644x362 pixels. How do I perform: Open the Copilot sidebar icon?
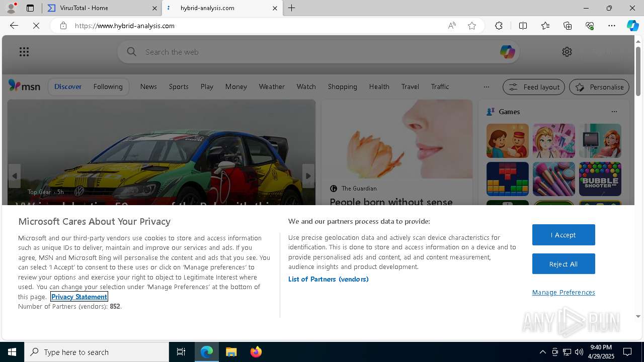tap(632, 26)
